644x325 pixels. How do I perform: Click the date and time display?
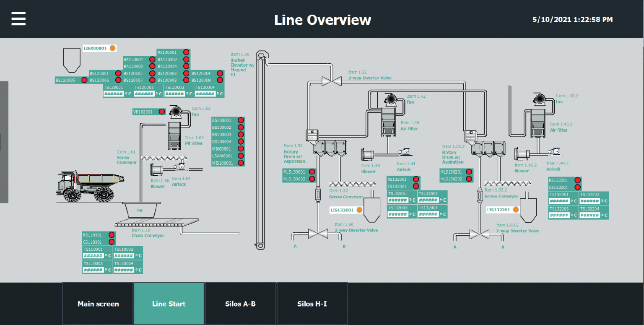point(573,19)
